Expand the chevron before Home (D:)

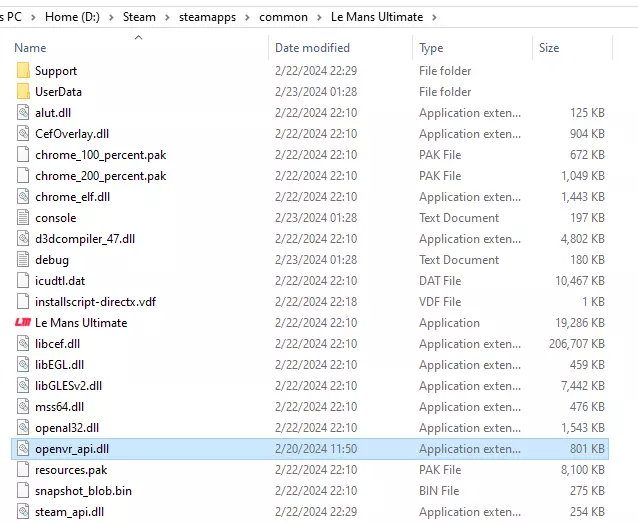point(33,17)
